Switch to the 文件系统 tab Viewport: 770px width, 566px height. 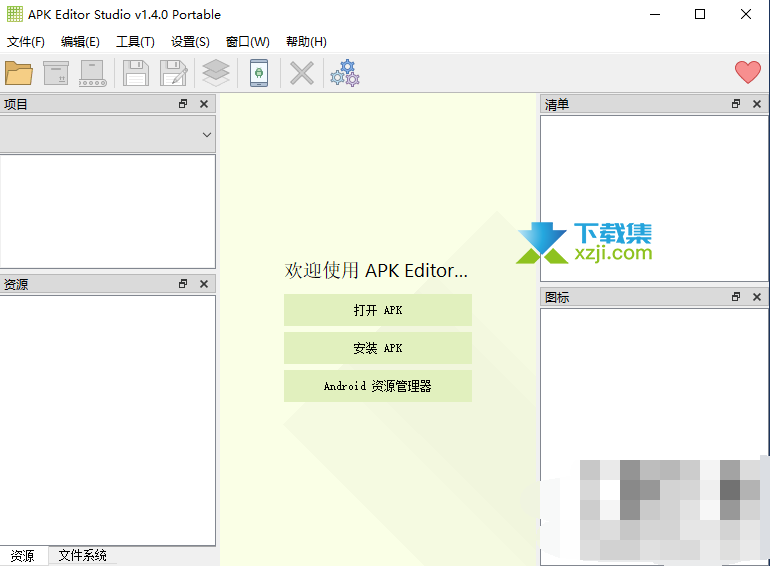coord(82,556)
